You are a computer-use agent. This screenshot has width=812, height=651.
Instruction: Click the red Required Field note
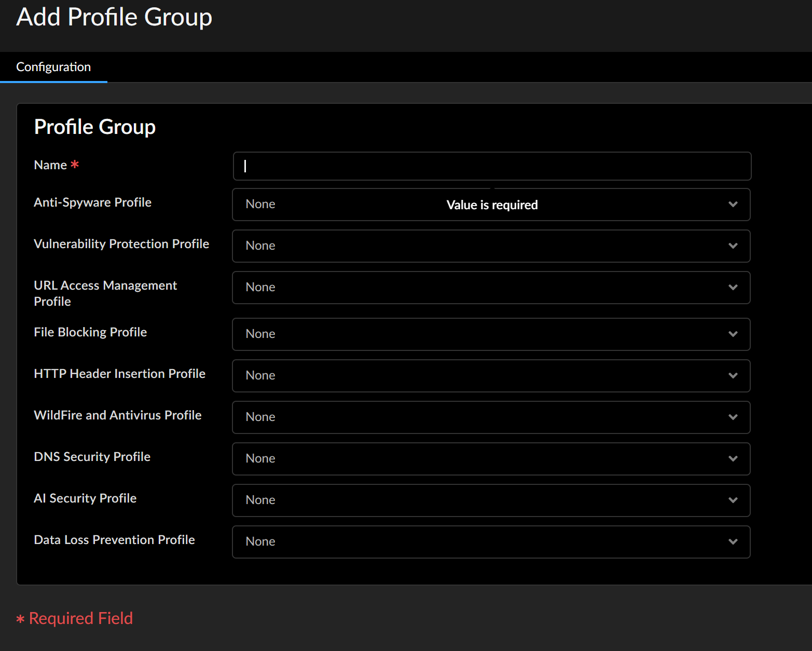pos(81,618)
